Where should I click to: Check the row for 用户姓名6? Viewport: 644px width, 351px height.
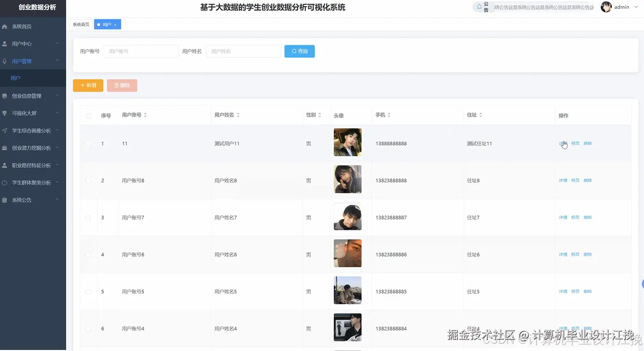tap(88, 255)
